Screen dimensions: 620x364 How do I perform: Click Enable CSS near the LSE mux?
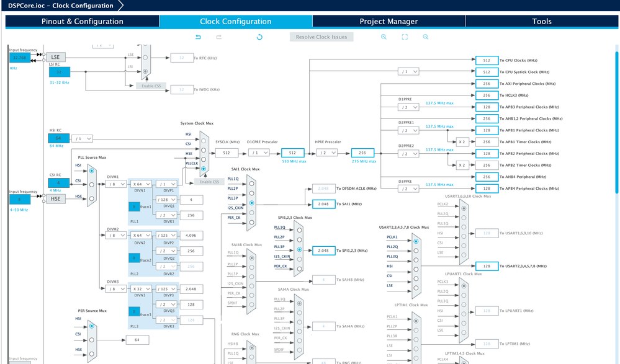151,86
